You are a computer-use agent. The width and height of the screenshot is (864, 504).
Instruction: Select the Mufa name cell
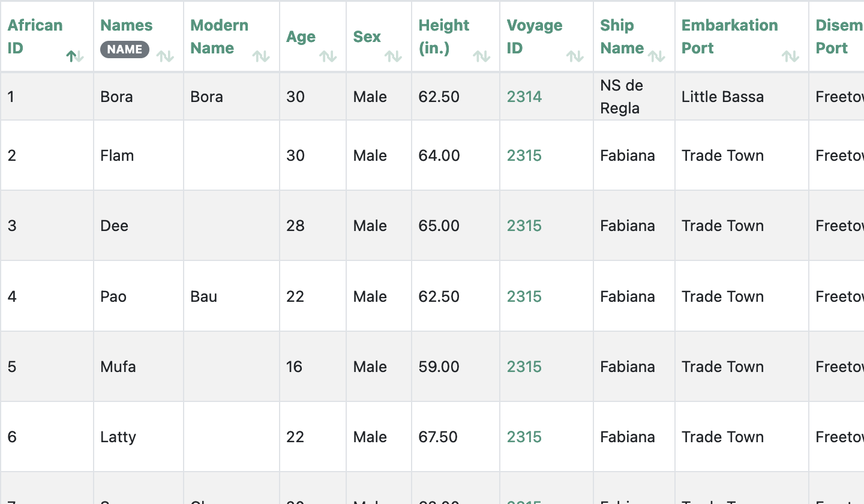pyautogui.click(x=118, y=367)
